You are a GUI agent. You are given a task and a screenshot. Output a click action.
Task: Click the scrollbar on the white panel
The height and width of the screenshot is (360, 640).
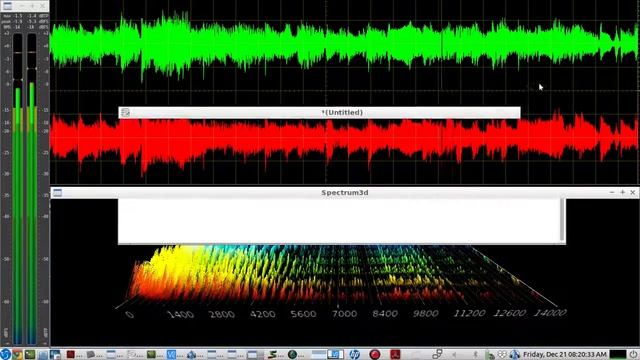pos(562,220)
